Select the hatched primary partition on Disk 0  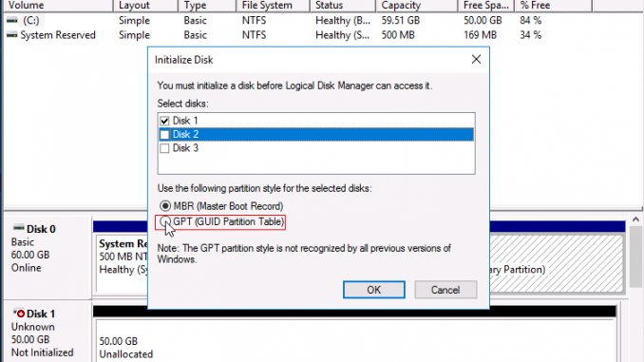coord(557,263)
